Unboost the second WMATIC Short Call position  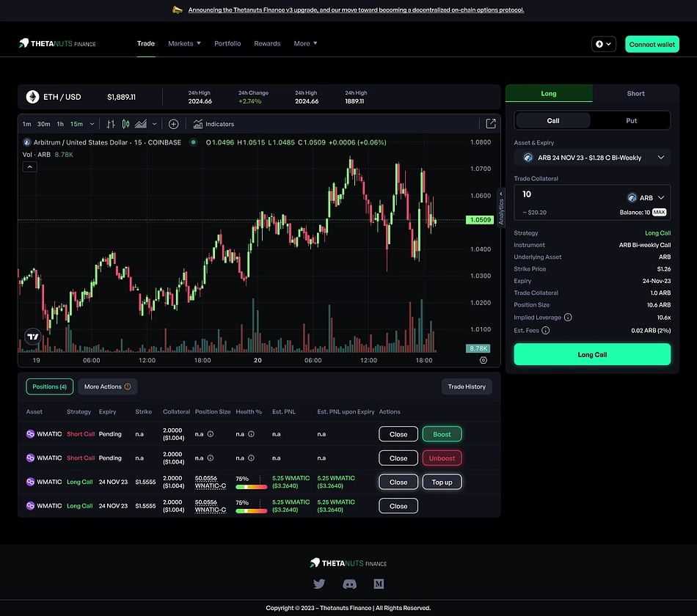click(442, 458)
